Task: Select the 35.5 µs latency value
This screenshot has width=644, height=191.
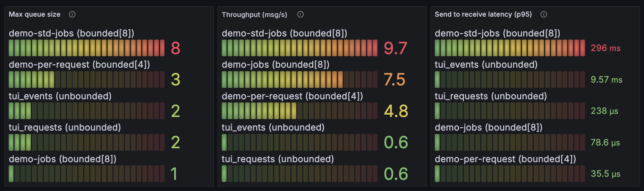Action: pyautogui.click(x=606, y=174)
